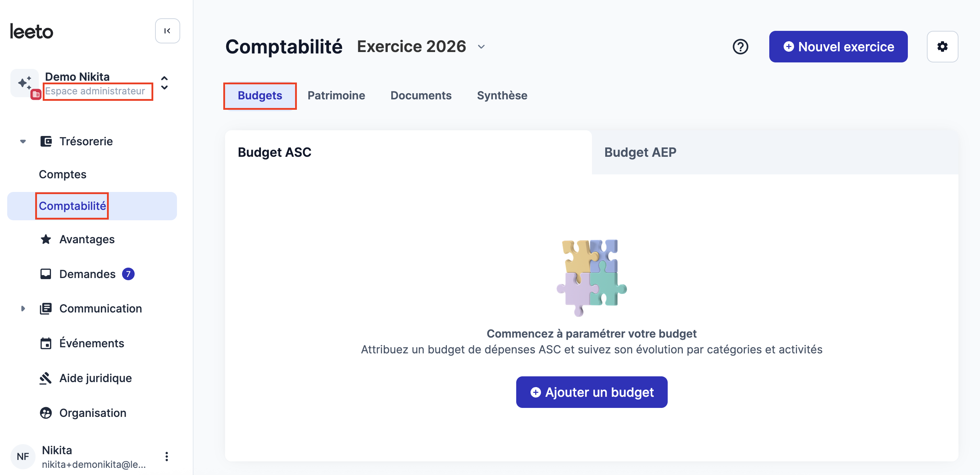Click the 'Commencez à paramétrer votre budget' text
The image size is (980, 475).
pyautogui.click(x=592, y=334)
